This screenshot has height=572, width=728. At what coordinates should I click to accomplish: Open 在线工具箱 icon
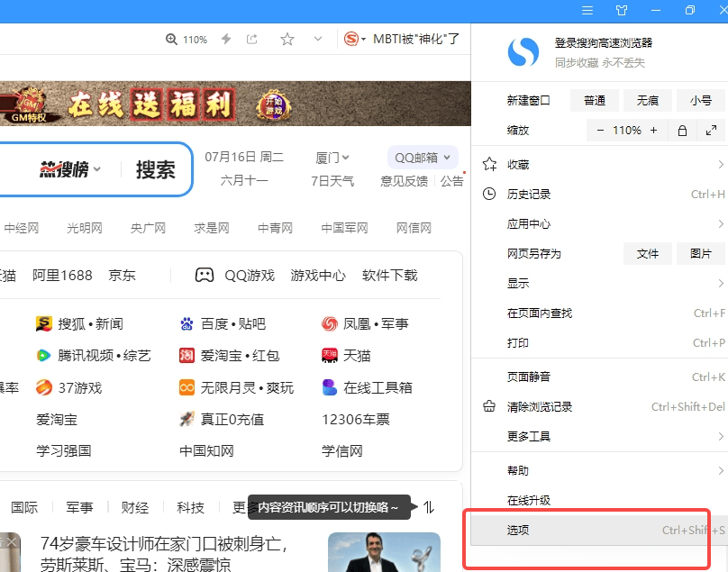pos(329,387)
